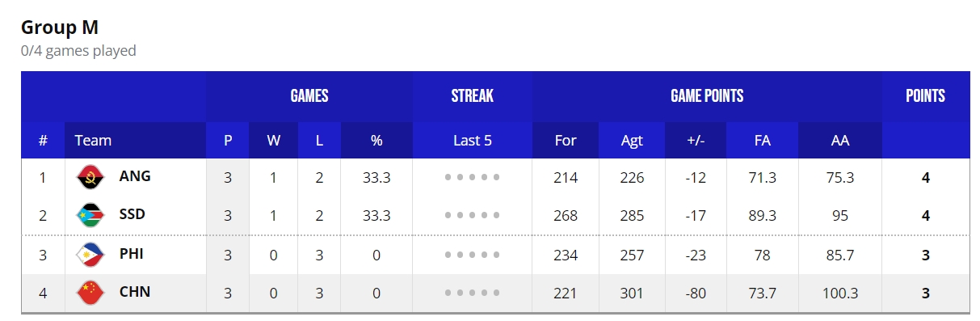Click CHN's streak dots

(x=473, y=293)
